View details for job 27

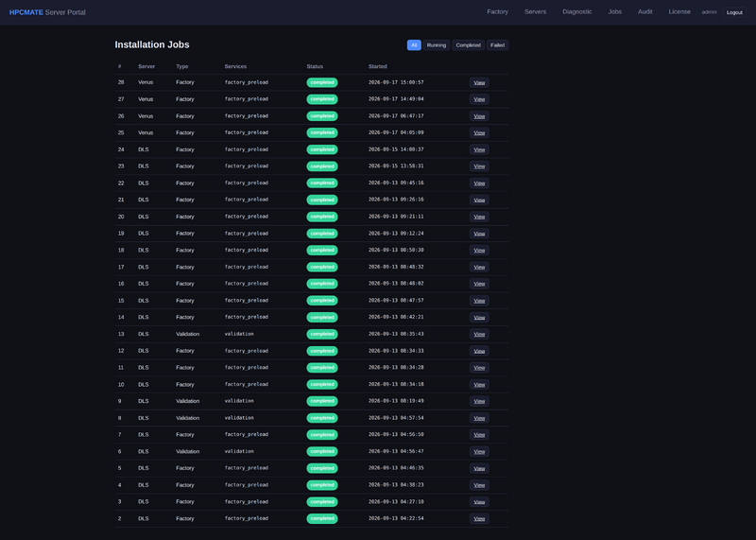(x=479, y=99)
